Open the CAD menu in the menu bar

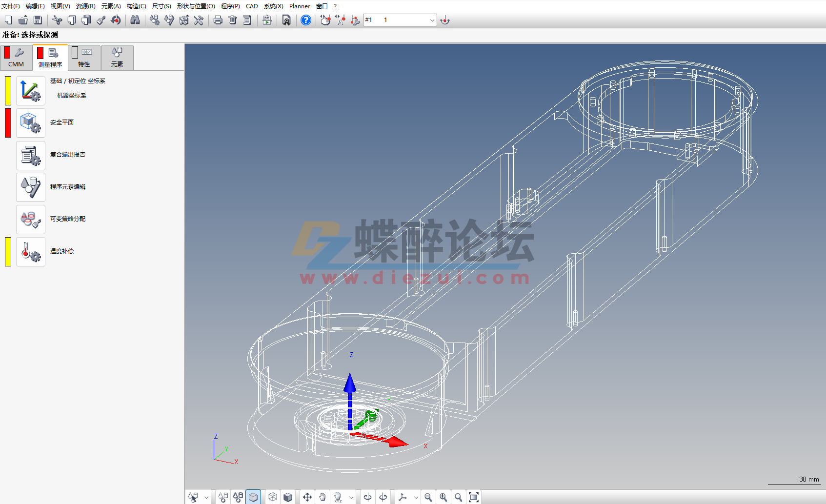coord(251,6)
